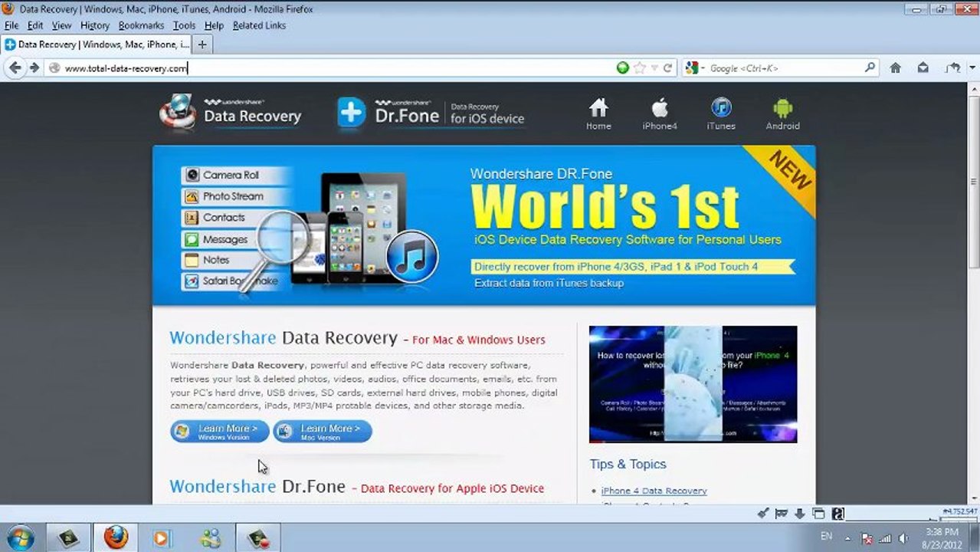Open the iPhone4 Apple navigation icon
This screenshot has height=552, width=980.
(660, 113)
